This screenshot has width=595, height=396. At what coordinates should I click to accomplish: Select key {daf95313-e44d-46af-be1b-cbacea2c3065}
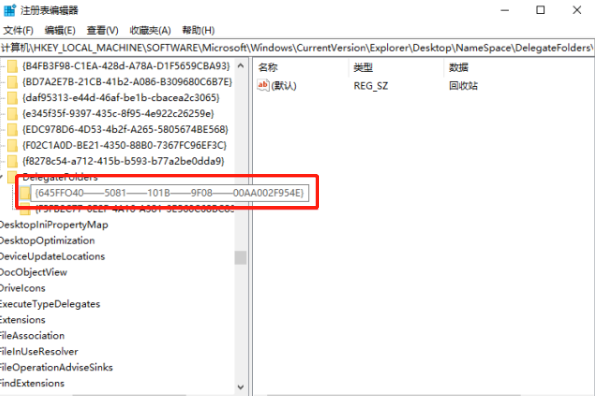point(121,98)
